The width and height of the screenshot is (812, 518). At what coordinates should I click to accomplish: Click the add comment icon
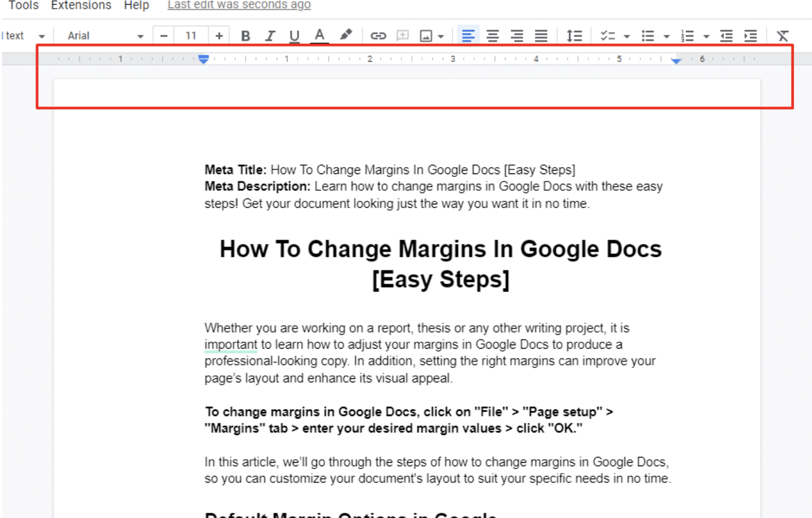pos(403,36)
